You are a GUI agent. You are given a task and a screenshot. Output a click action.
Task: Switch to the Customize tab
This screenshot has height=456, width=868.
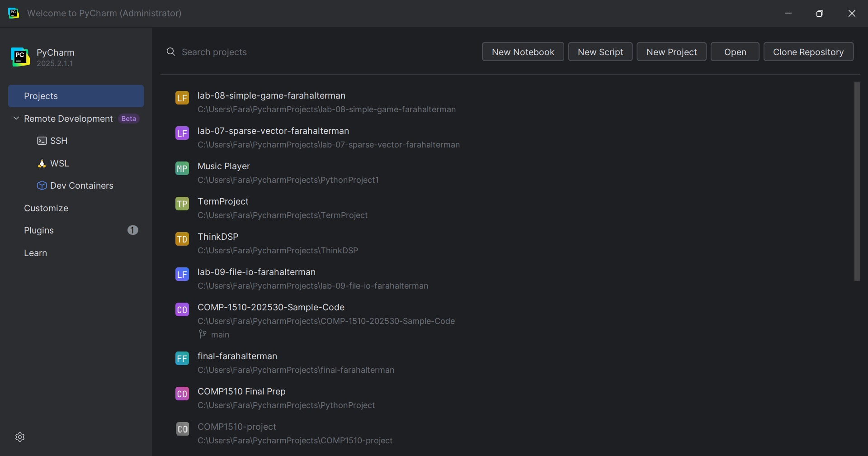(x=46, y=208)
